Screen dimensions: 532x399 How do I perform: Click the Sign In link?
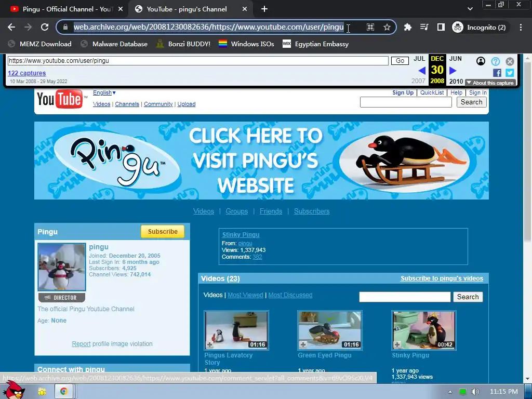[478, 92]
